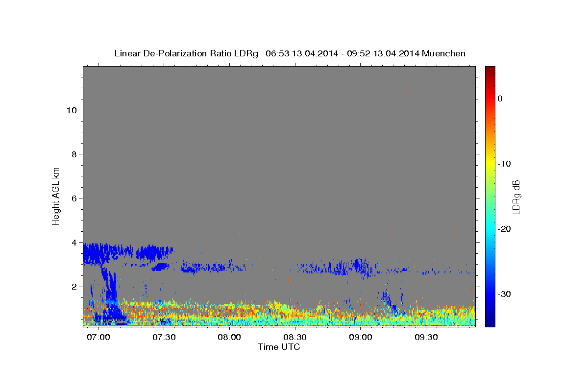The width and height of the screenshot is (588, 392).
Task: Click the height tick label 8
Action: pos(73,154)
